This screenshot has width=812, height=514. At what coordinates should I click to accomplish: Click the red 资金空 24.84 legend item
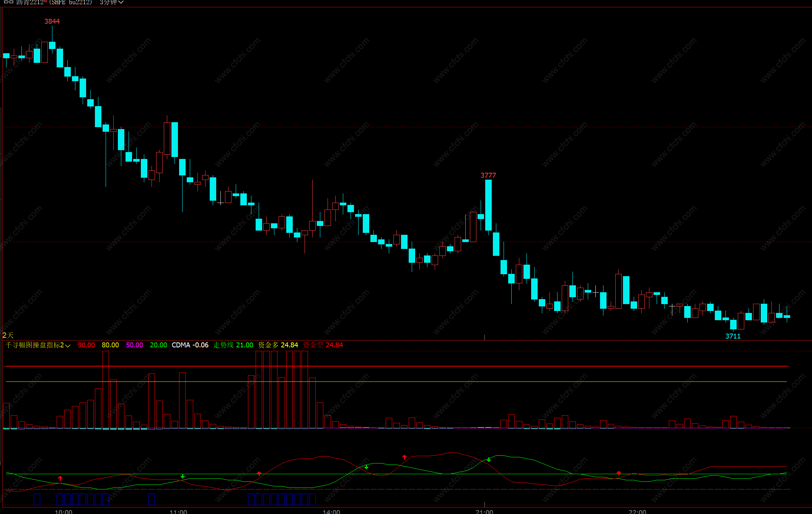(x=323, y=345)
